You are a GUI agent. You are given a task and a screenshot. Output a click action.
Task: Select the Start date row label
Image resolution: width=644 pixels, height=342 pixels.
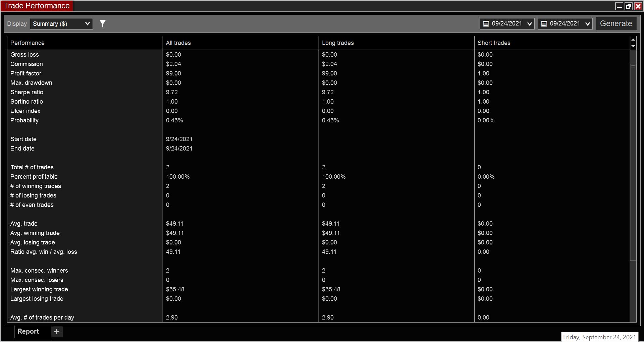[x=23, y=139]
